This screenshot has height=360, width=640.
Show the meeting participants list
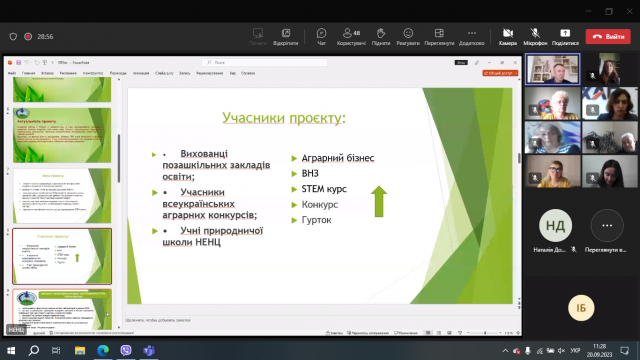pyautogui.click(x=351, y=36)
